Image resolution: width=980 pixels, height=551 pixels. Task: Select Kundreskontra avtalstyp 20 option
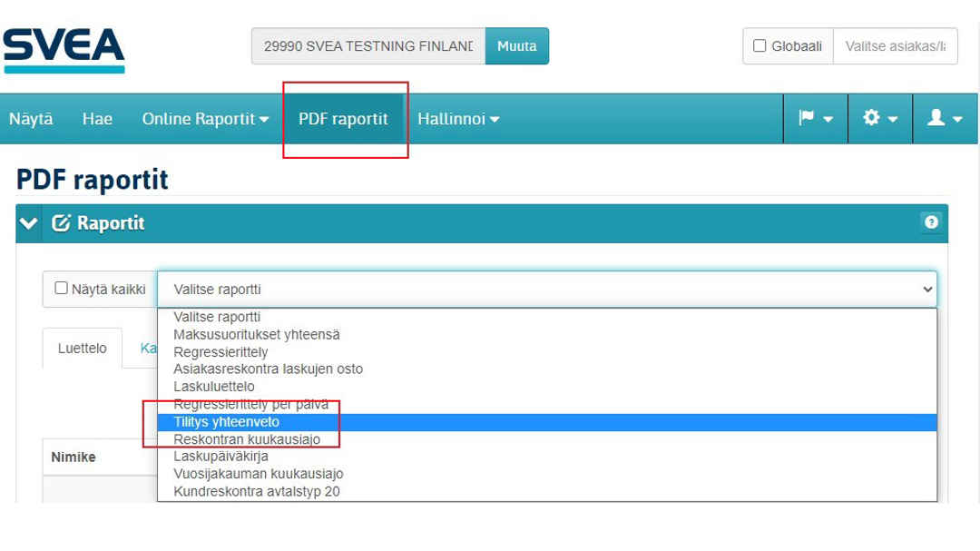point(547,492)
